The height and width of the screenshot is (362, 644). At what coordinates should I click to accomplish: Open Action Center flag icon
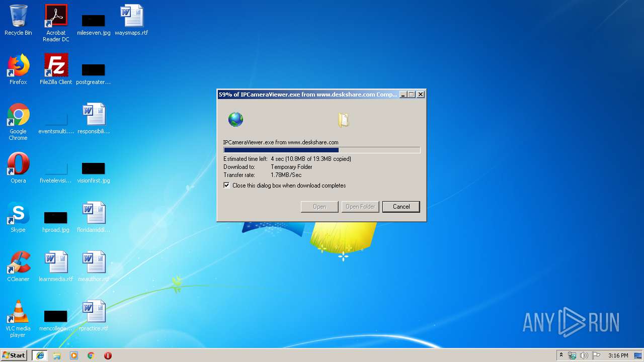point(596,355)
